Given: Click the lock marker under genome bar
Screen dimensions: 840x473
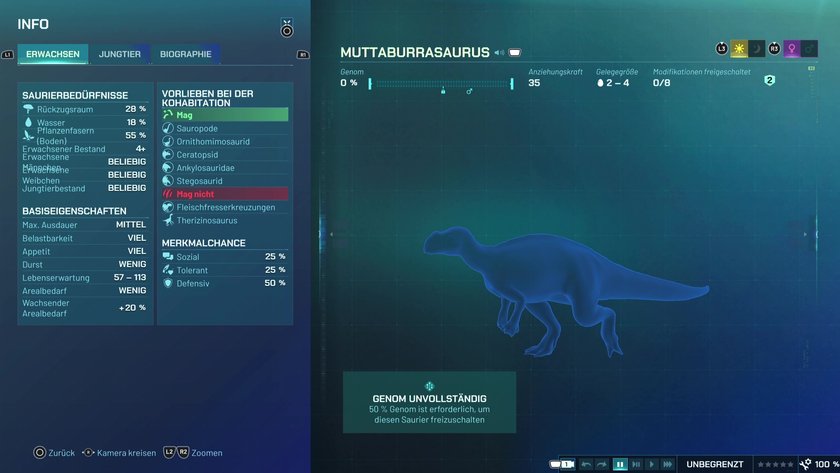Looking at the screenshot, I should pos(443,91).
